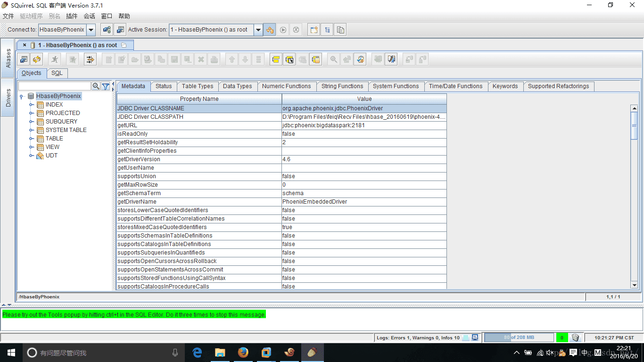This screenshot has height=362, width=644.
Task: Toggle the highlighted auto-commit icon after Active Session
Action: [x=270, y=30]
